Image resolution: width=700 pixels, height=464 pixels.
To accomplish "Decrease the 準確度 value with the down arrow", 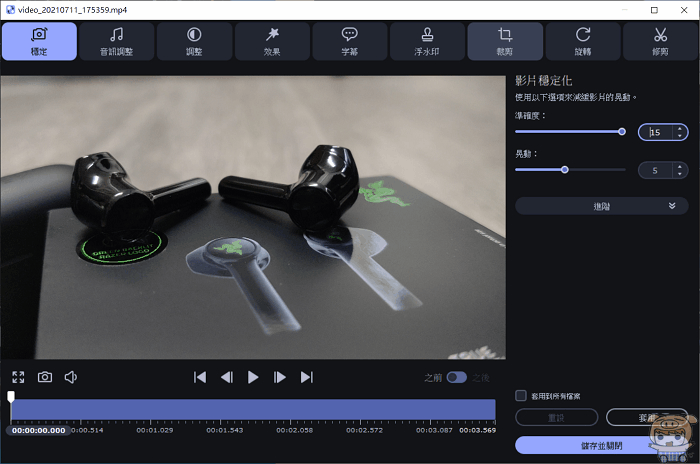I will pyautogui.click(x=679, y=135).
